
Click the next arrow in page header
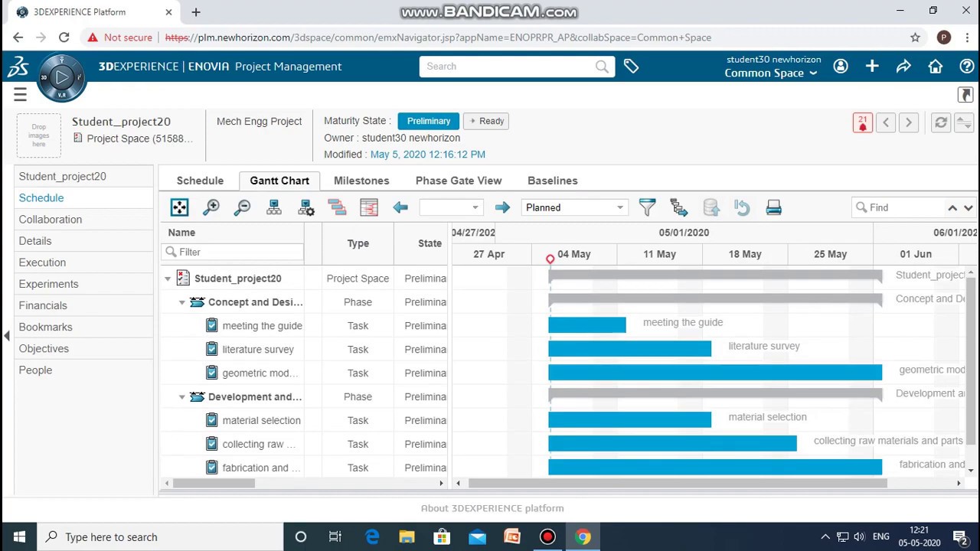coord(909,122)
